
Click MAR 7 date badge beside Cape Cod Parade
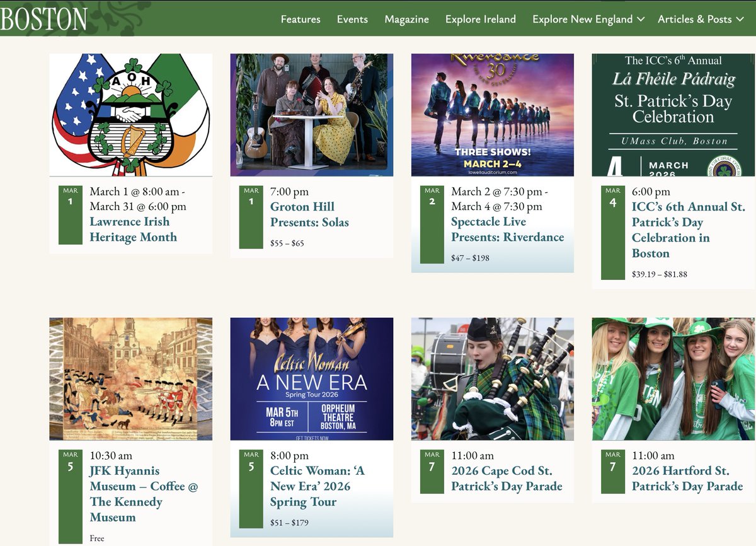tap(432, 472)
